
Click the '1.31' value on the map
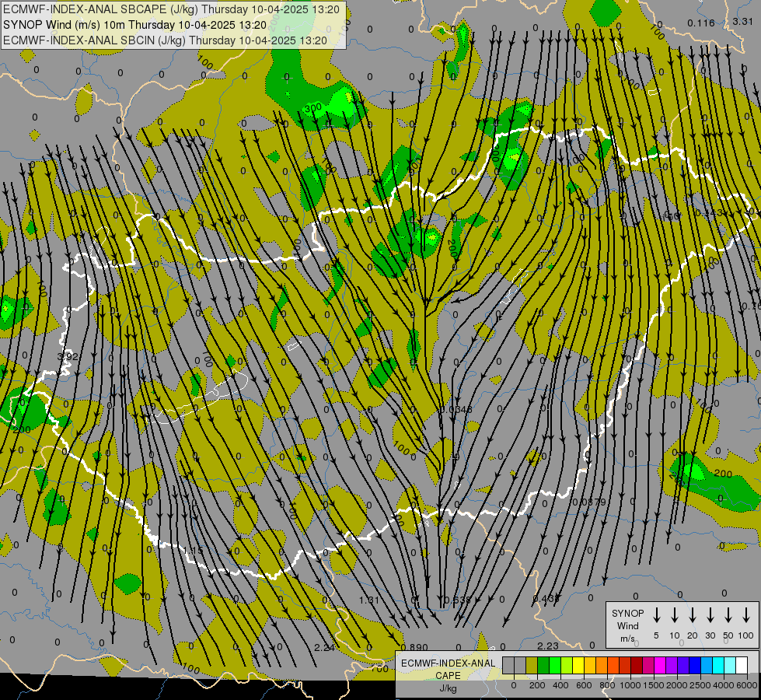tap(369, 600)
